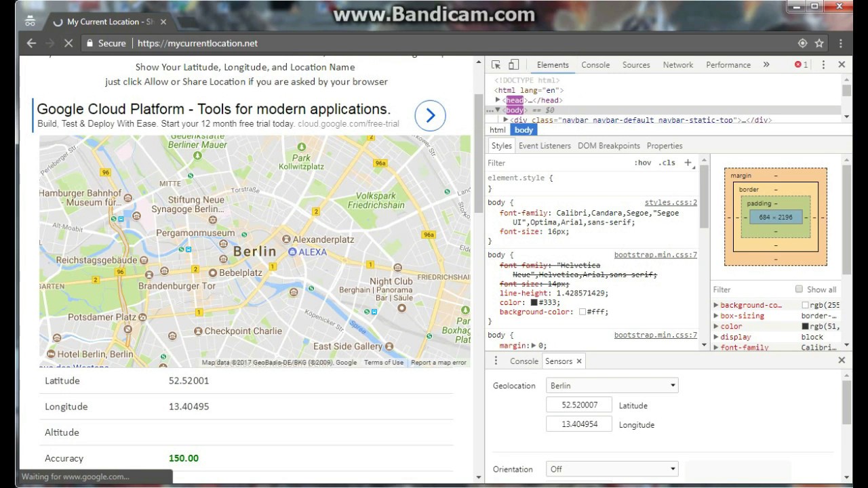Click Report a map error link

pyautogui.click(x=439, y=363)
